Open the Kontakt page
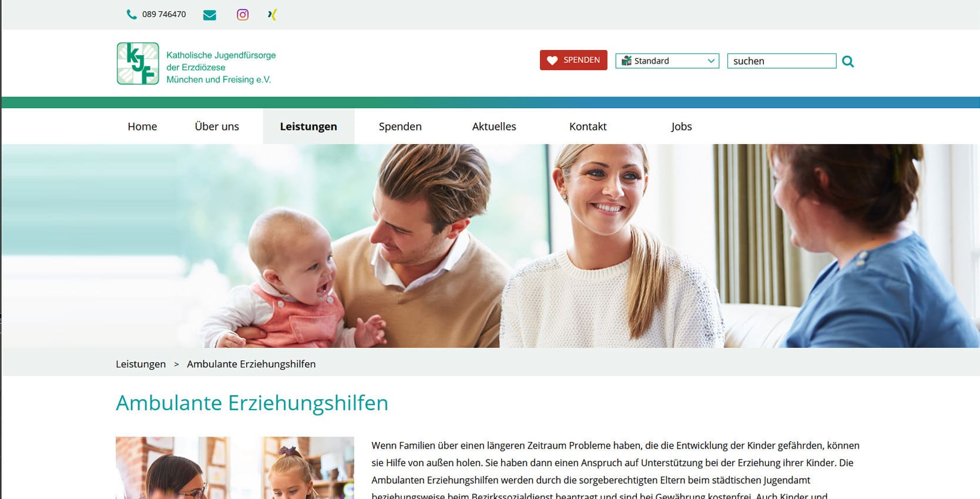 point(588,126)
